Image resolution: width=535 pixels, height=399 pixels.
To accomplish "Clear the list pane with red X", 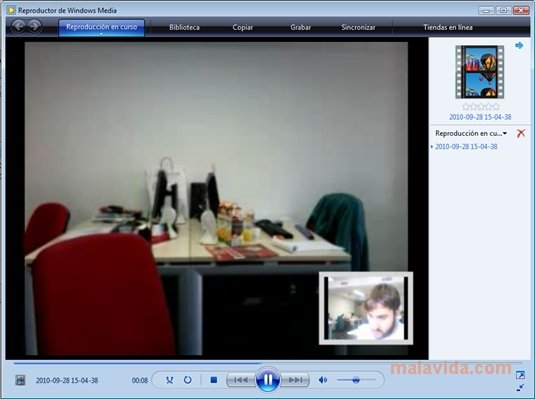I will click(x=521, y=133).
